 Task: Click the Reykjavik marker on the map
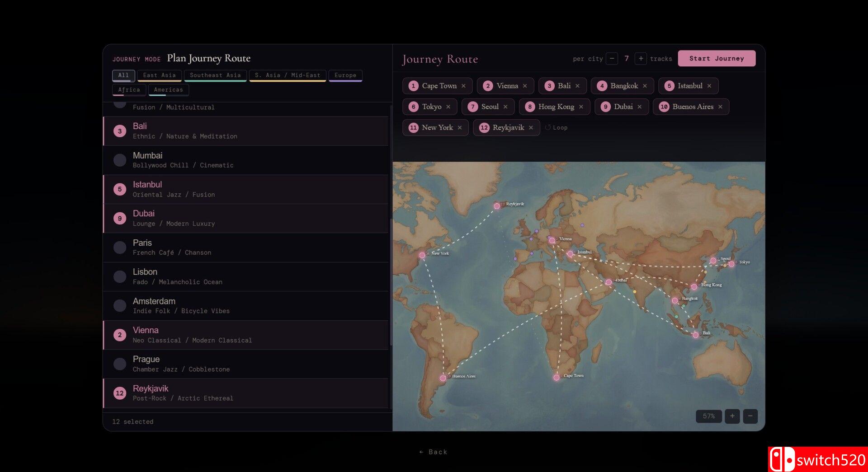[497, 206]
